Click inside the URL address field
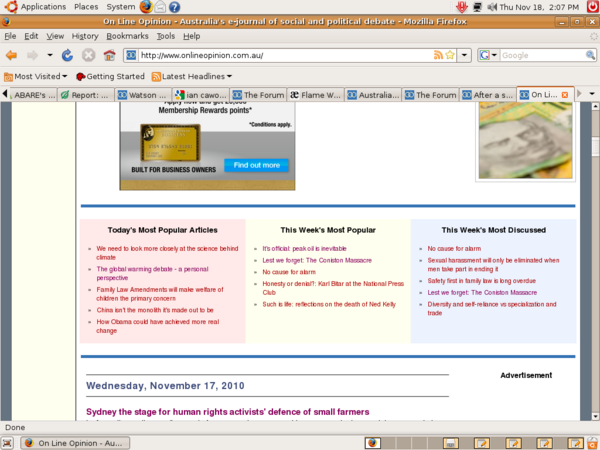This screenshot has width=600, height=450. [285, 55]
